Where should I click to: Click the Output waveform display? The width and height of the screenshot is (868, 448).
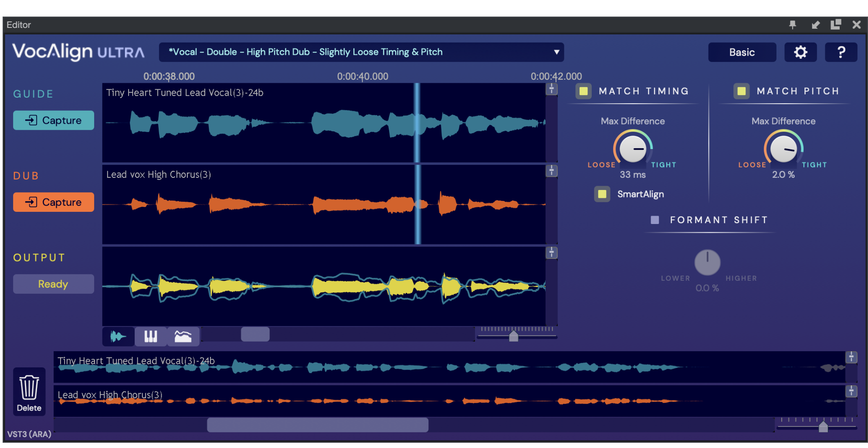coord(324,286)
